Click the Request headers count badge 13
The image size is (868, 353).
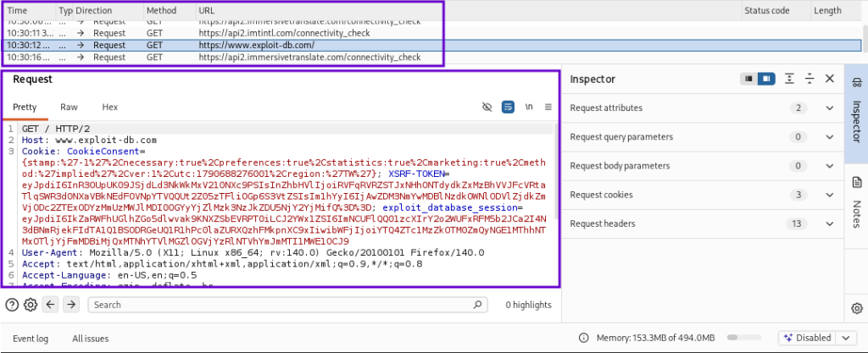pos(798,223)
